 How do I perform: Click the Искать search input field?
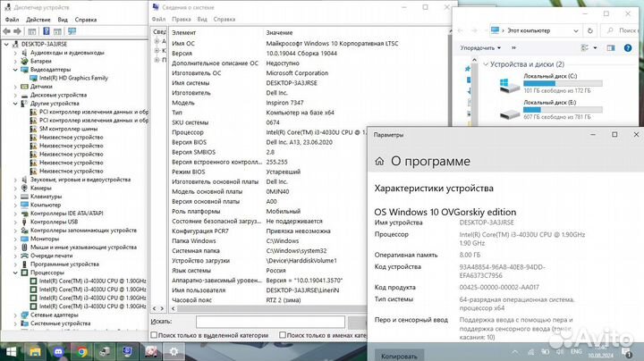pos(270,322)
